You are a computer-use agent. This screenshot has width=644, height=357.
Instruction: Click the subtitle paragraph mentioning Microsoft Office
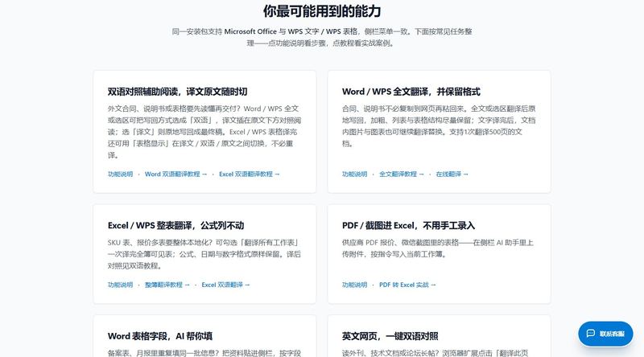click(x=322, y=37)
